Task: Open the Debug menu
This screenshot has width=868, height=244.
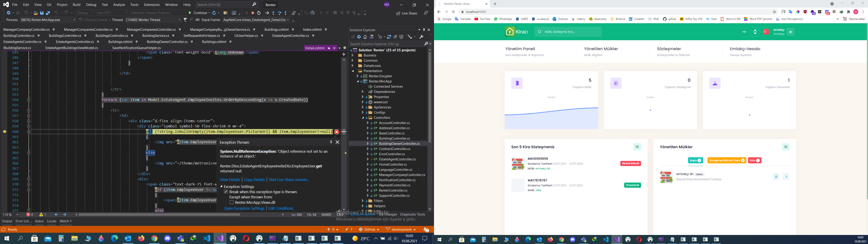Action: click(x=91, y=5)
